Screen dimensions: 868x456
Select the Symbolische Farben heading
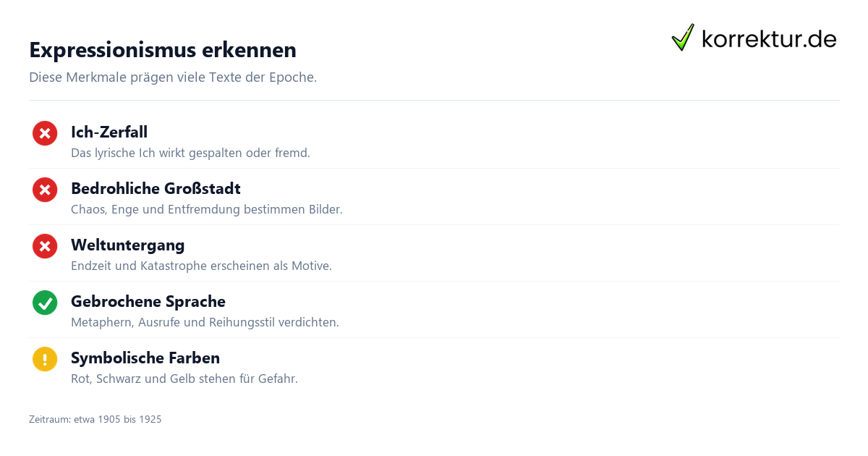click(145, 358)
